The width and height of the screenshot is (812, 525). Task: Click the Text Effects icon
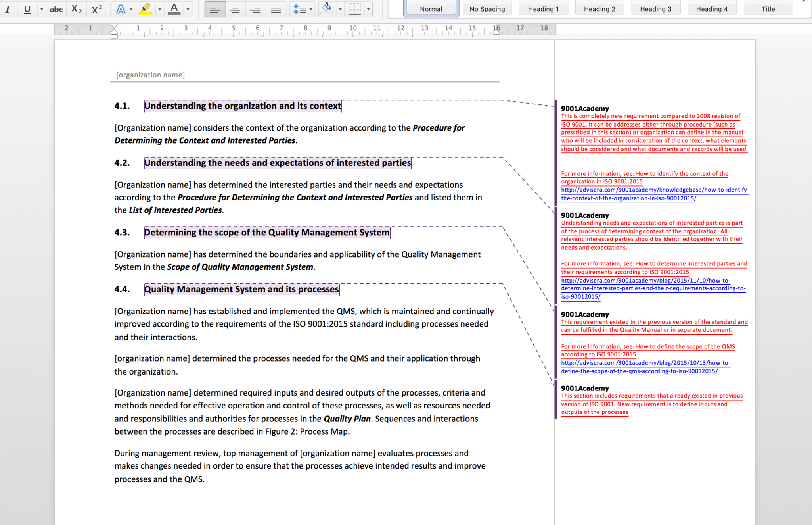121,9
